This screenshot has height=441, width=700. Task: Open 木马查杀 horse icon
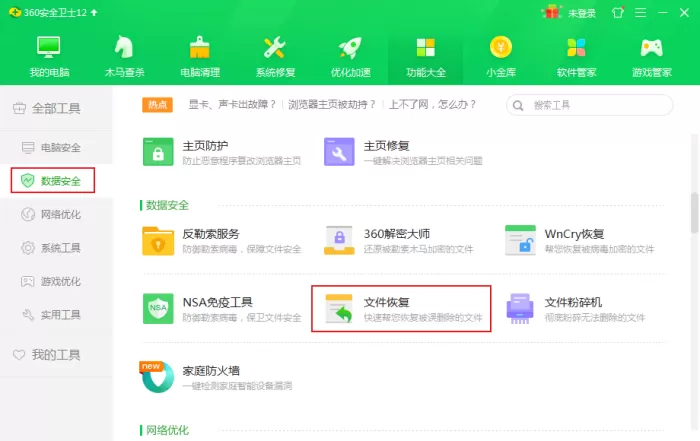[124, 47]
